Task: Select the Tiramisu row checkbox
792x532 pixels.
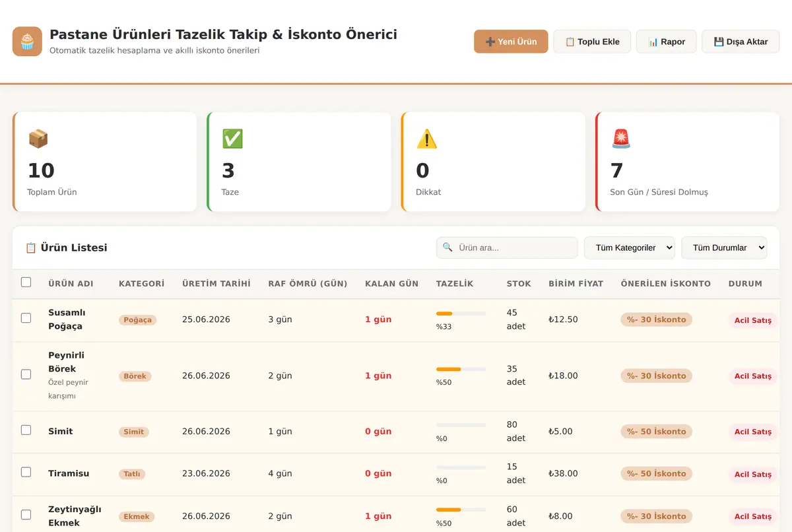Action: tap(26, 473)
